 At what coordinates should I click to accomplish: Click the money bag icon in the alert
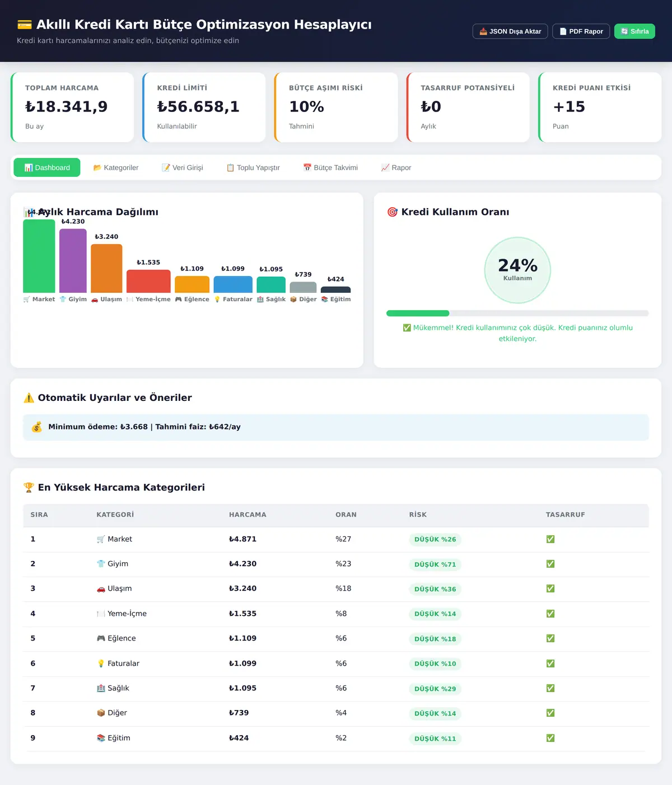36,427
